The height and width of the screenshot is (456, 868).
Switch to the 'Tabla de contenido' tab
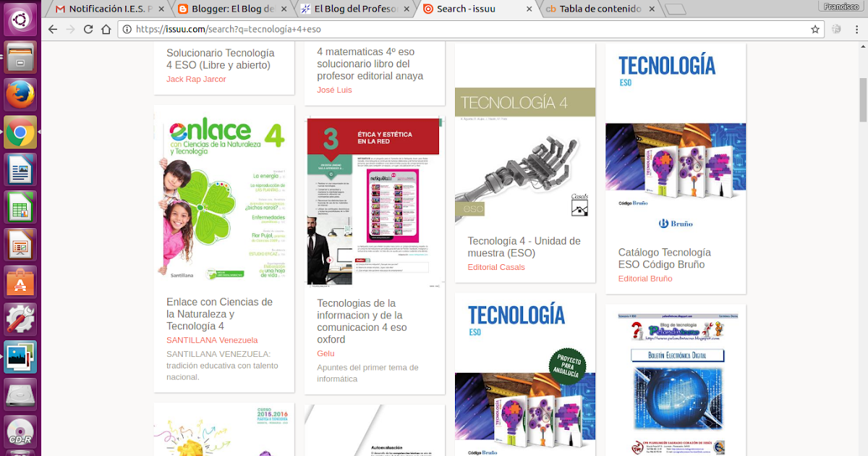[x=600, y=10]
